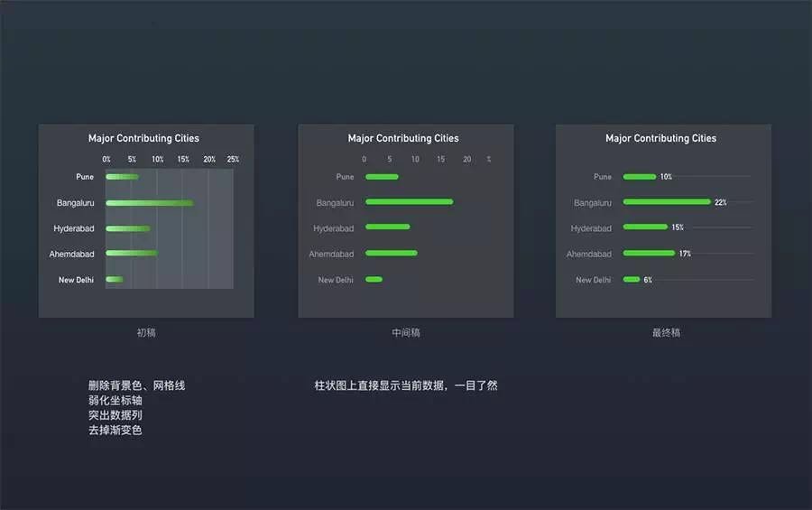Screen dimensions: 812x510
Task: Click the 'Hyderabad' label in the 最终稿 chart
Action: [x=591, y=228]
